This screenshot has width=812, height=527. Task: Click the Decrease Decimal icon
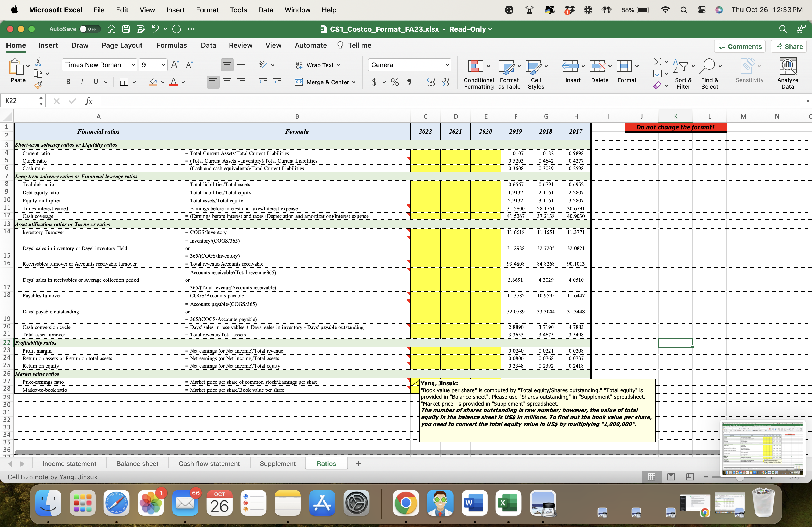[x=445, y=82]
